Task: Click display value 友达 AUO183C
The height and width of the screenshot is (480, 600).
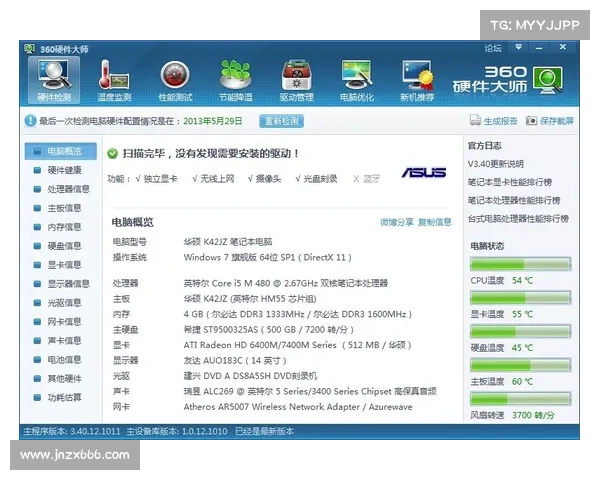Action: coord(235,361)
